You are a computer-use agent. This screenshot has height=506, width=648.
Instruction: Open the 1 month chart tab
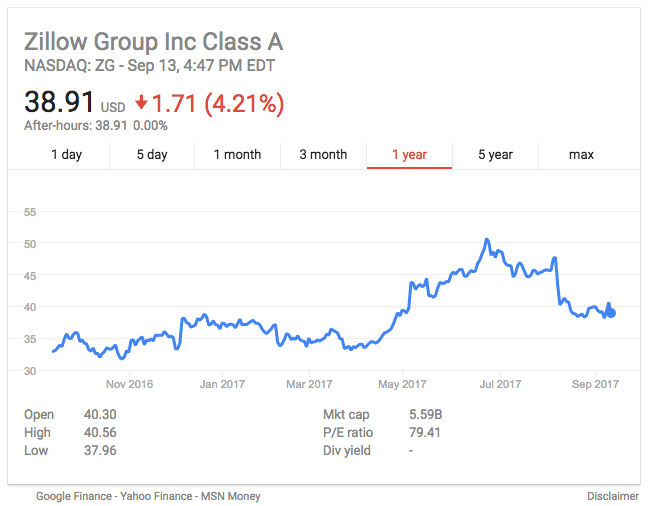point(238,154)
